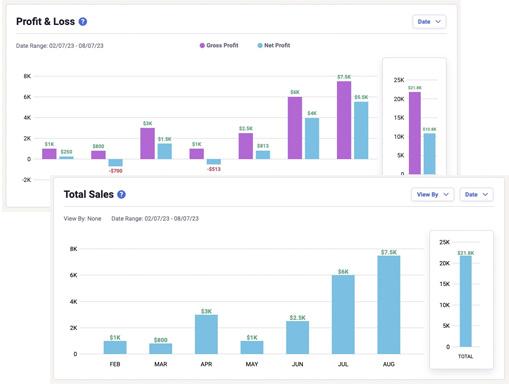Click the purple Gross Profit legend dot

point(202,45)
